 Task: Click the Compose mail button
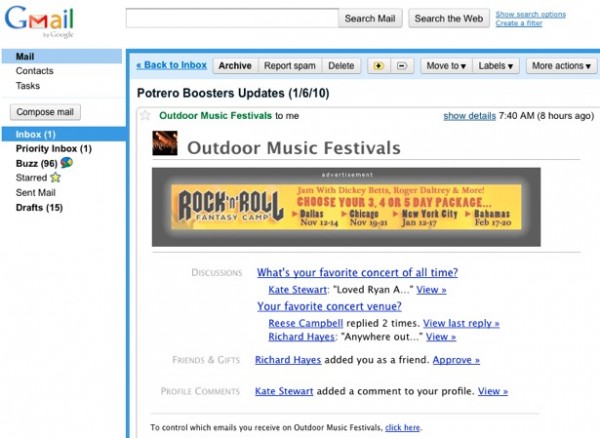(45, 112)
